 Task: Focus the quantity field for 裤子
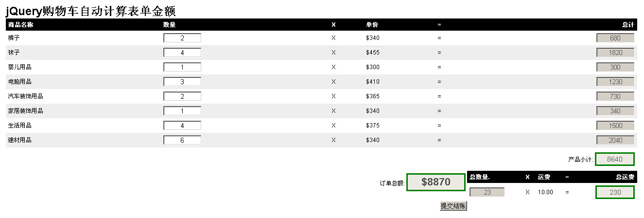tap(182, 38)
